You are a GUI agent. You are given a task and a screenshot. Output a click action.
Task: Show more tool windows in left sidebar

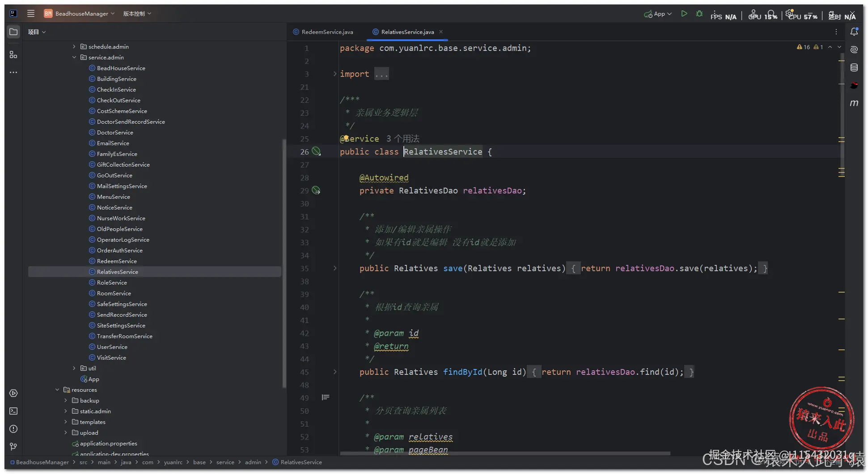pos(13,72)
